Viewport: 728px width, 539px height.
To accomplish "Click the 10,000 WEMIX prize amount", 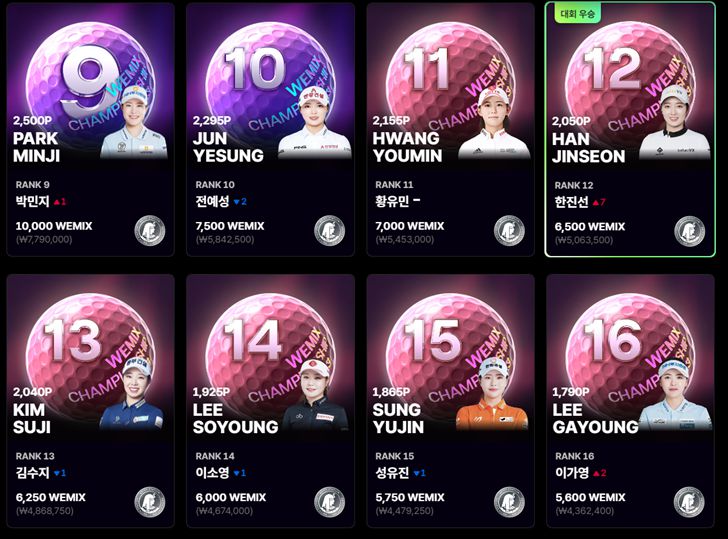I will point(54,226).
